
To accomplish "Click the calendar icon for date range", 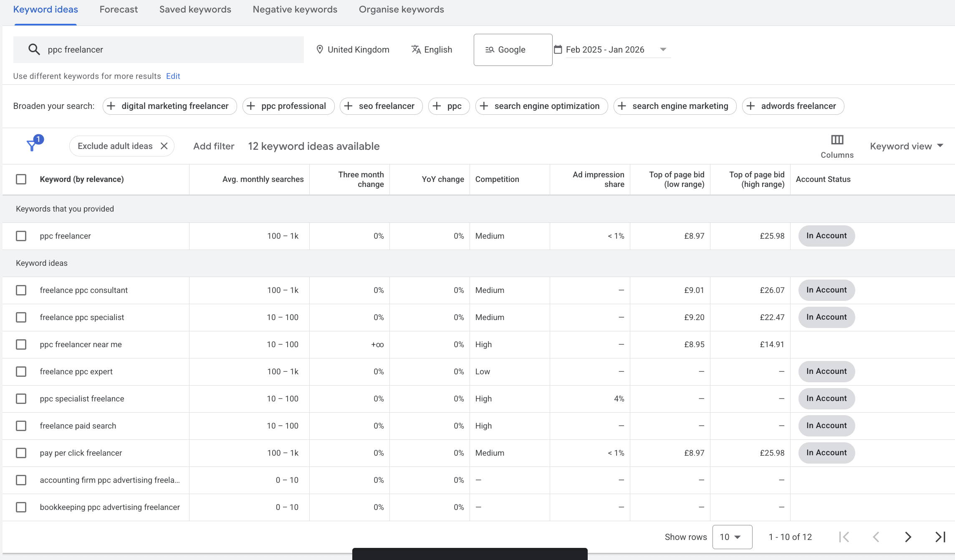I will pyautogui.click(x=558, y=49).
